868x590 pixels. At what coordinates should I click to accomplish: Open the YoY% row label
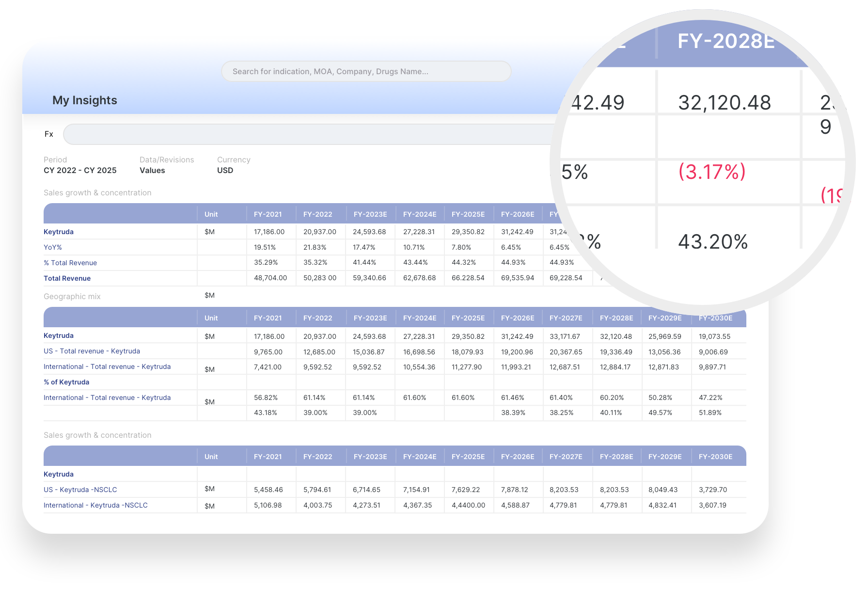point(53,247)
